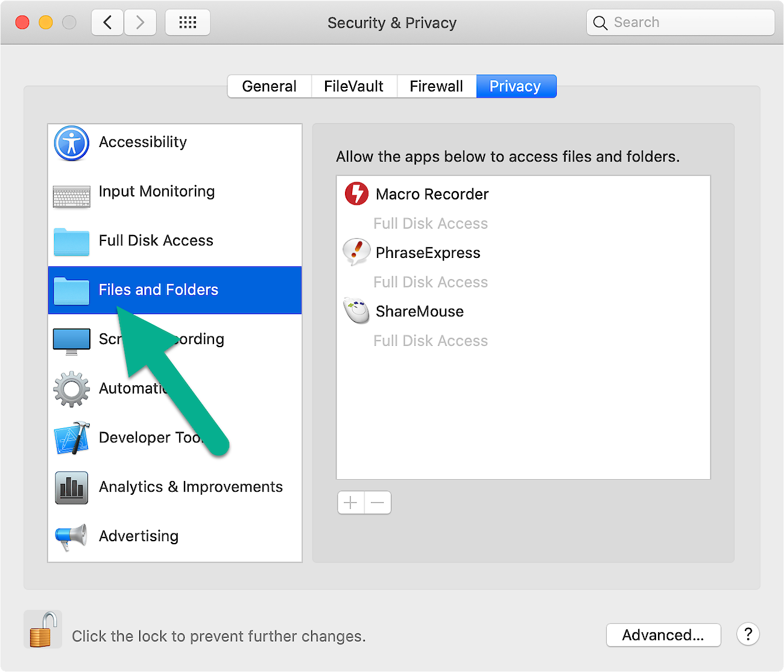The height and width of the screenshot is (672, 784).
Task: Click the plus button to add app
Action: tap(351, 503)
